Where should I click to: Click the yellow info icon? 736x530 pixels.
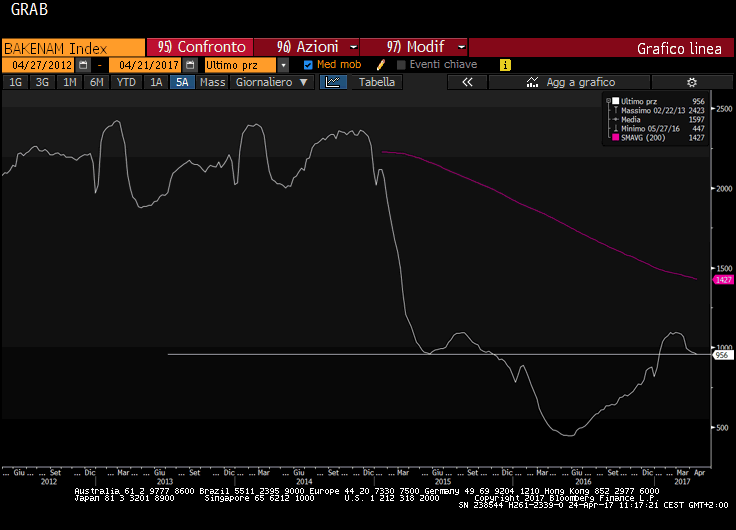click(x=505, y=65)
